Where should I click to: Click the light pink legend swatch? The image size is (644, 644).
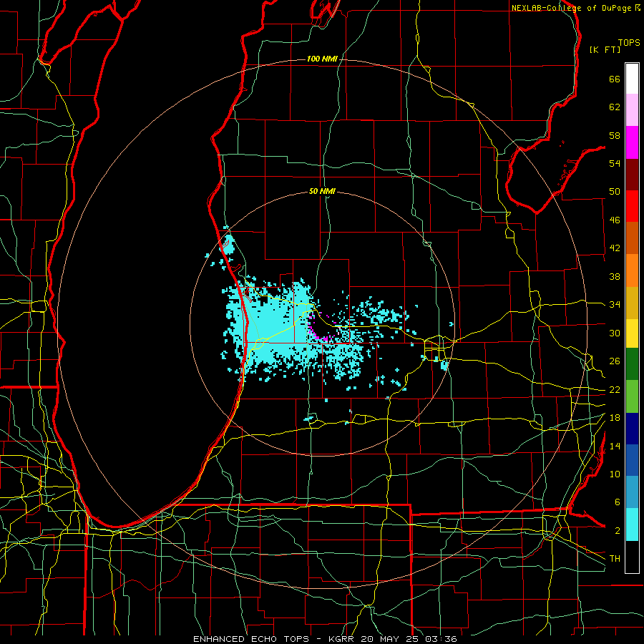pyautogui.click(x=632, y=110)
